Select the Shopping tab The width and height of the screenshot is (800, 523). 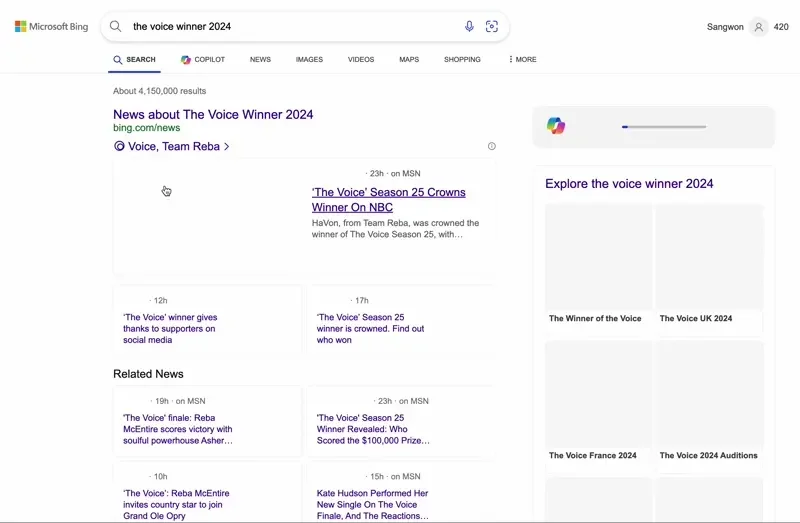462,60
